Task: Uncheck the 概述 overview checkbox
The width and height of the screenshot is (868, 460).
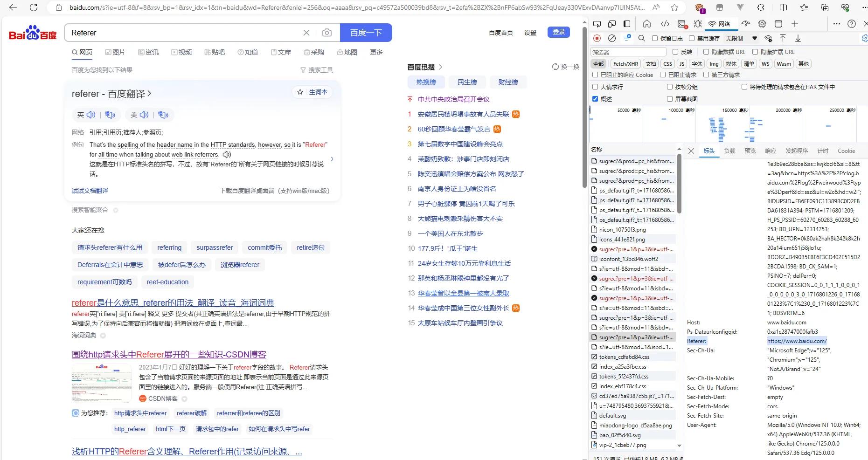Action: pyautogui.click(x=595, y=98)
